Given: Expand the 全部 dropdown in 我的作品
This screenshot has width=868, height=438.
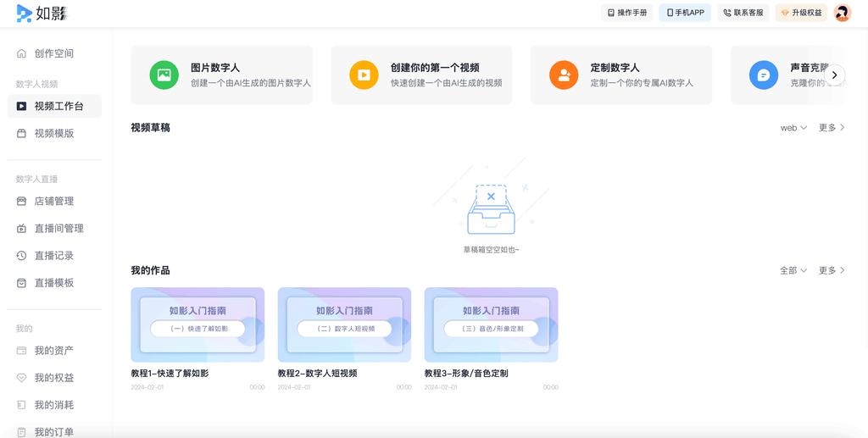Looking at the screenshot, I should click(x=793, y=270).
